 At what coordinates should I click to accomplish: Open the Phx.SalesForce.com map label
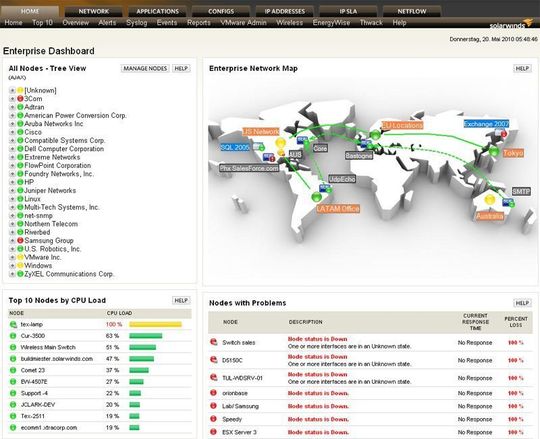249,168
